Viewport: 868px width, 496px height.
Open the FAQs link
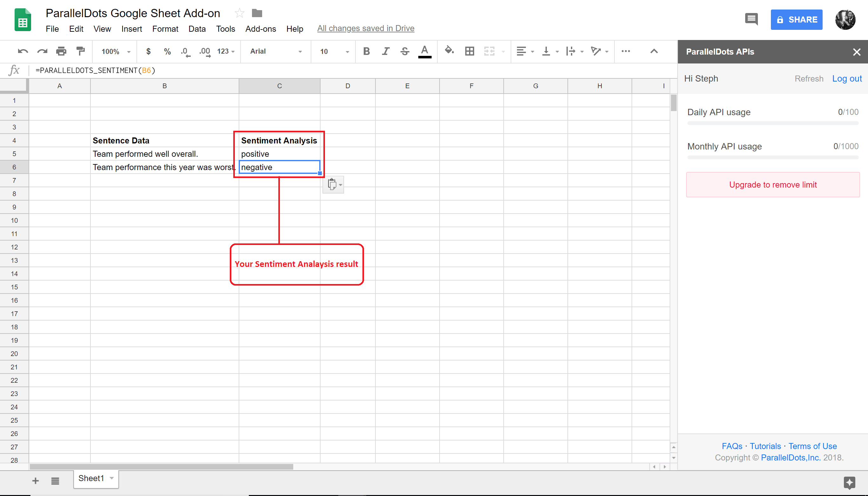click(732, 446)
